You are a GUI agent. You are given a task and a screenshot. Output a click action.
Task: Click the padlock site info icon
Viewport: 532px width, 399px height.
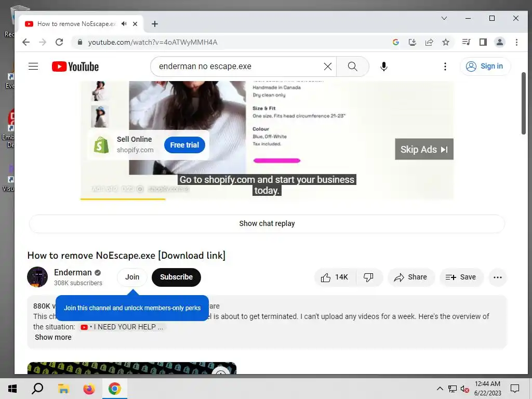pyautogui.click(x=79, y=42)
